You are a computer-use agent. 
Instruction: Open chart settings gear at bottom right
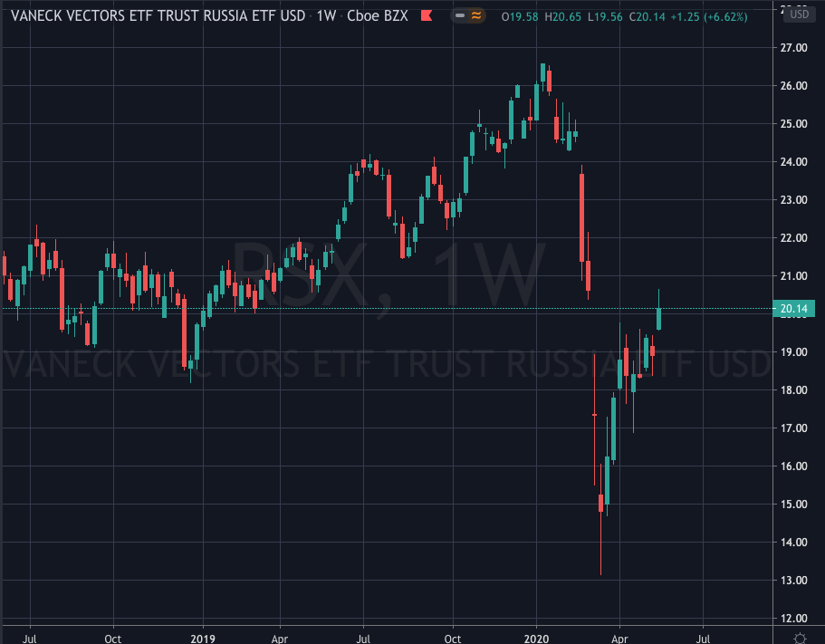800,638
